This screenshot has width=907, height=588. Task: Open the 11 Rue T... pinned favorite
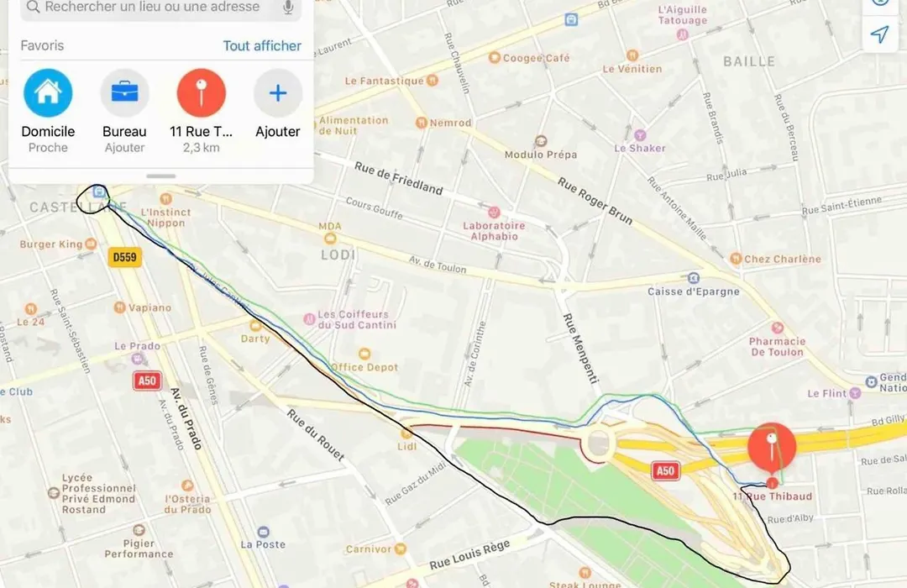pyautogui.click(x=202, y=93)
